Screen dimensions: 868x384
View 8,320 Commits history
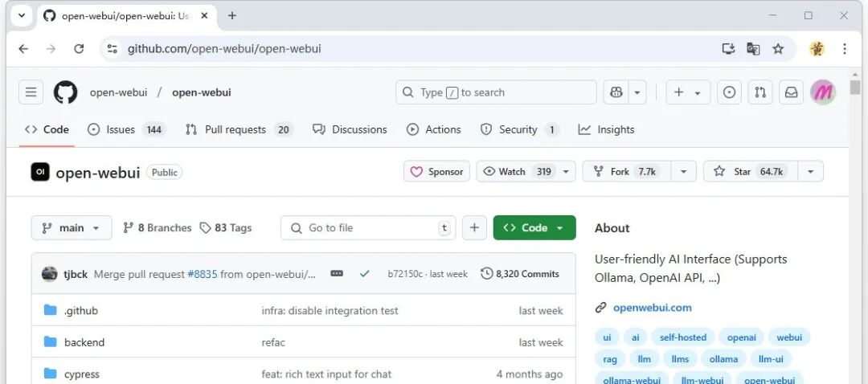(520, 274)
